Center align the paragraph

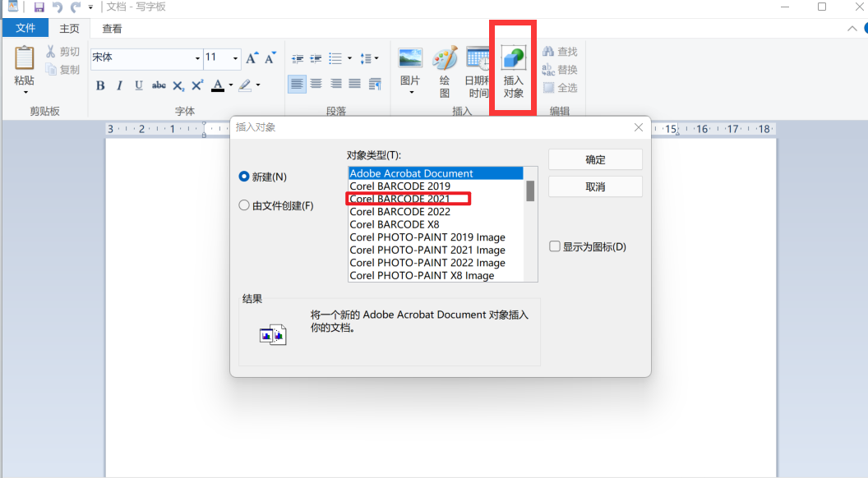[x=316, y=84]
